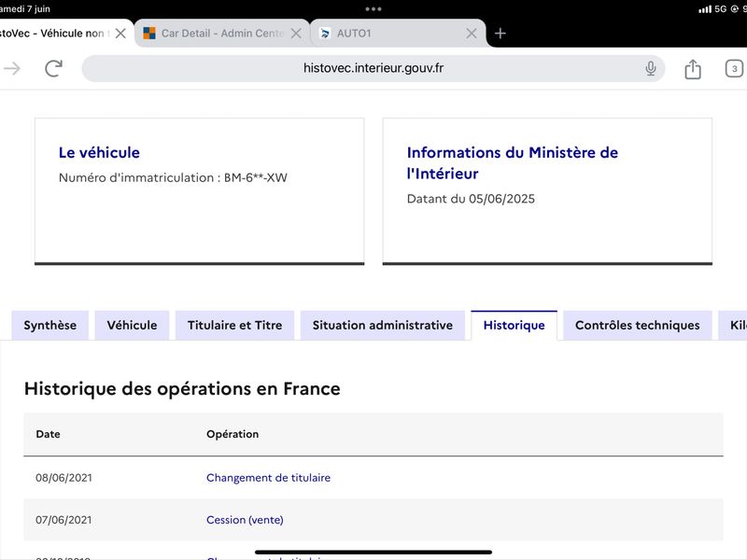Open the Situation administrative tab

[383, 325]
